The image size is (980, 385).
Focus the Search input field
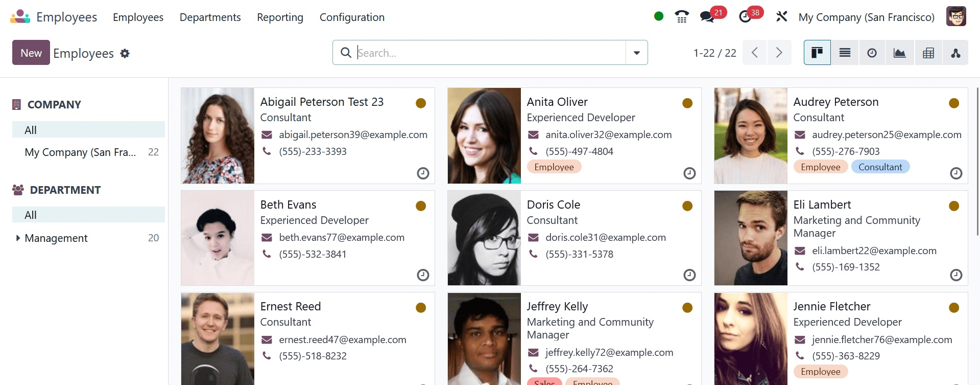490,53
